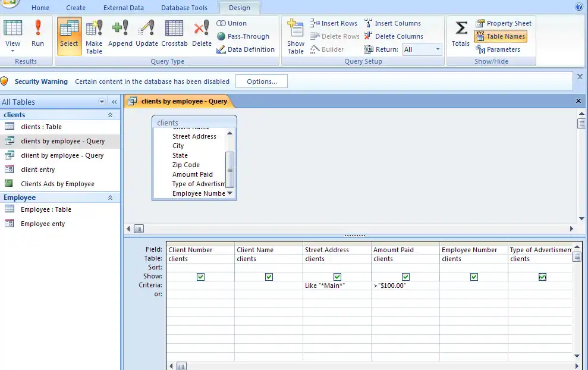Uncheck Show for Client Number column
The width and height of the screenshot is (588, 370).
[200, 277]
